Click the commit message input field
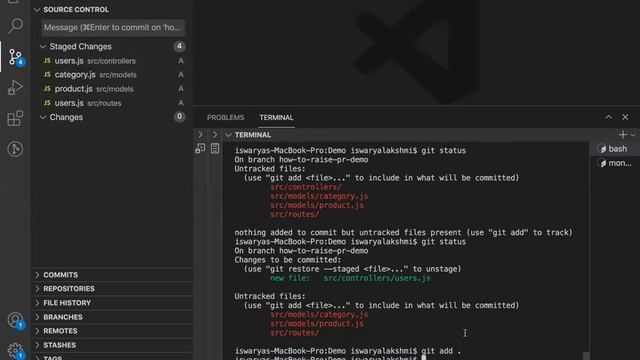The height and width of the screenshot is (360, 640). click(x=113, y=27)
